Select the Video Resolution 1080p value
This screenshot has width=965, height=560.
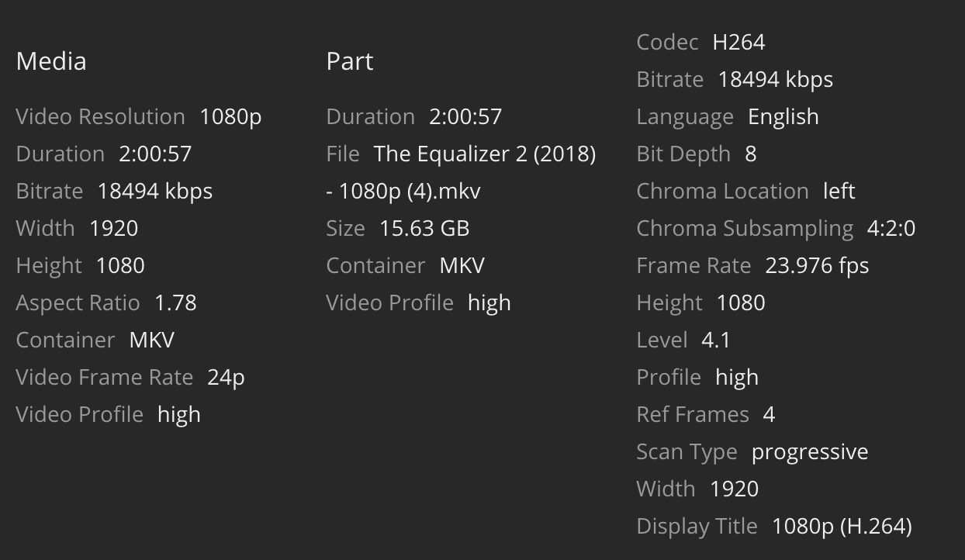(x=230, y=117)
